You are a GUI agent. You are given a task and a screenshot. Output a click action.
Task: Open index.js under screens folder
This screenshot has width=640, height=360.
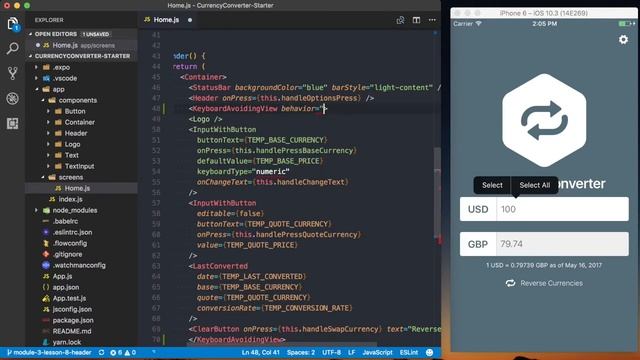[70, 199]
